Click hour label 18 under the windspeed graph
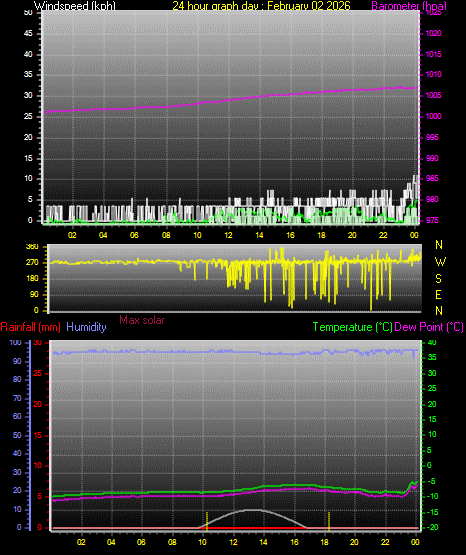The height and width of the screenshot is (555, 466). [x=321, y=235]
